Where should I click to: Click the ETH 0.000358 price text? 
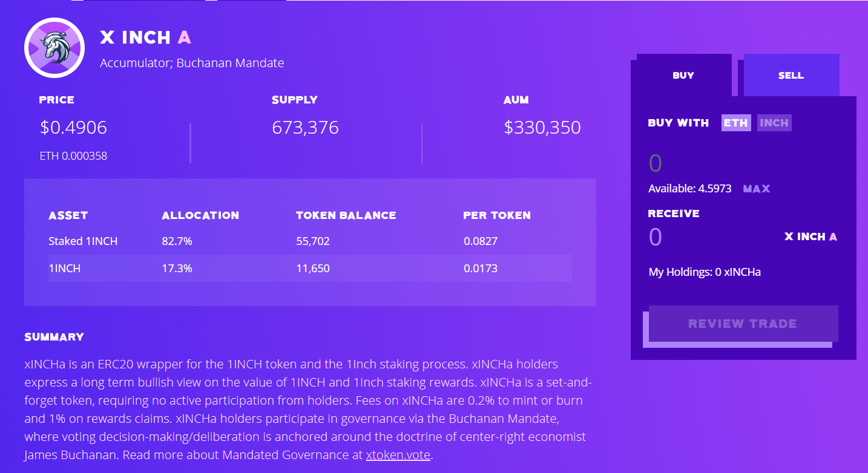(x=74, y=155)
